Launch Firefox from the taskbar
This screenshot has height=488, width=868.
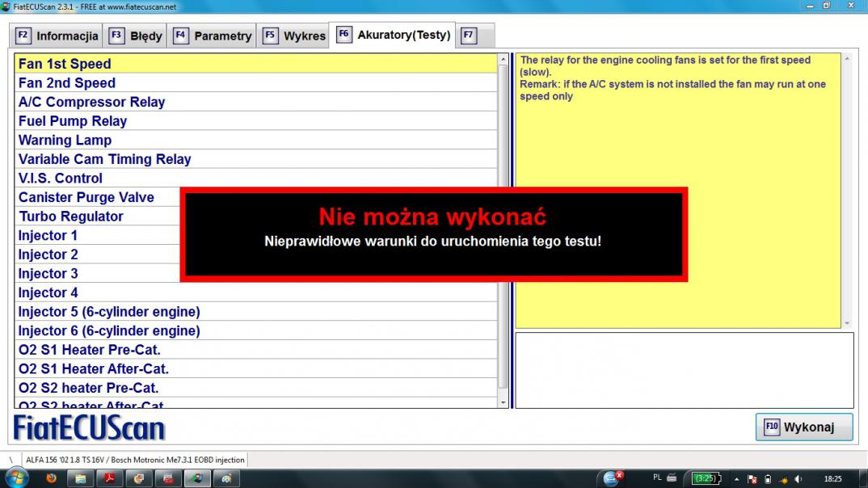coord(52,478)
